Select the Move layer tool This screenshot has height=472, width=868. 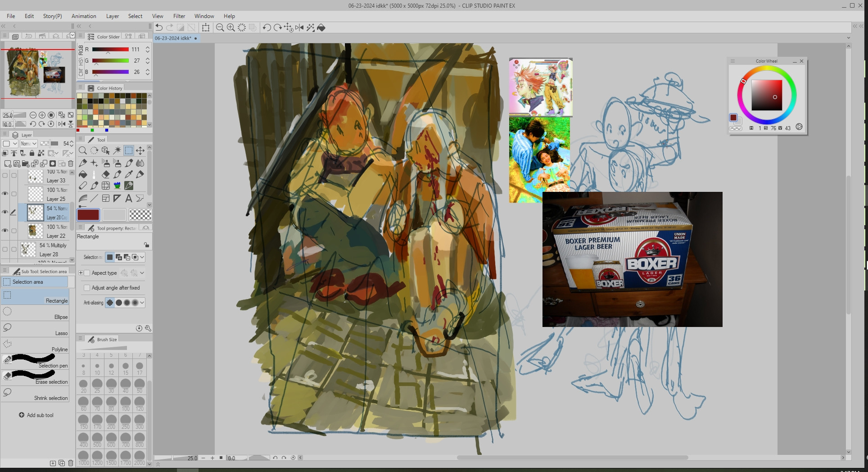(140, 150)
